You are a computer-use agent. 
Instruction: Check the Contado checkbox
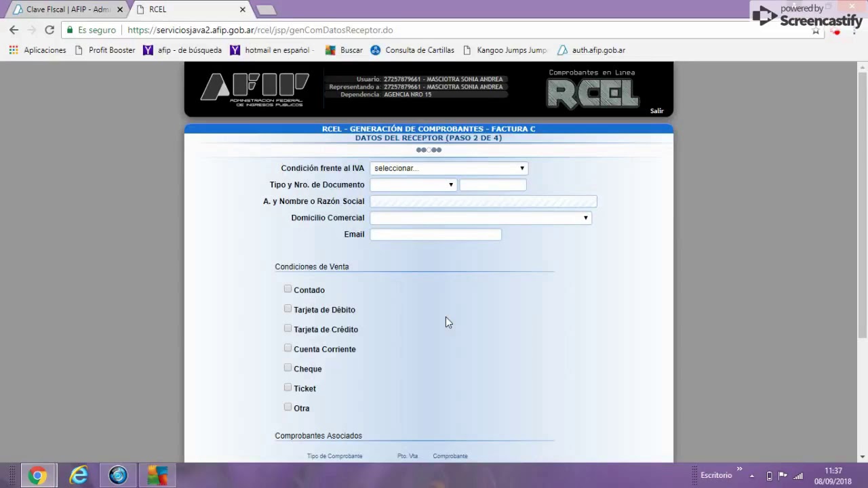(288, 289)
